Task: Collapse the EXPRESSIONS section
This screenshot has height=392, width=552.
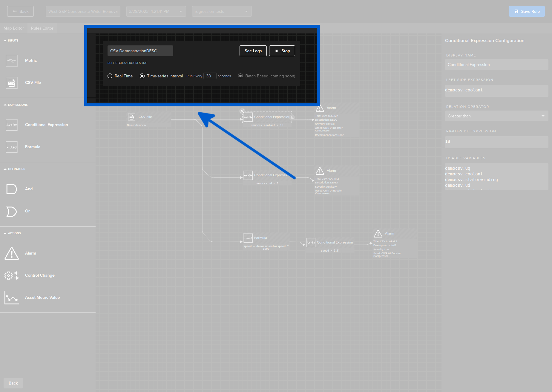Action: point(5,105)
